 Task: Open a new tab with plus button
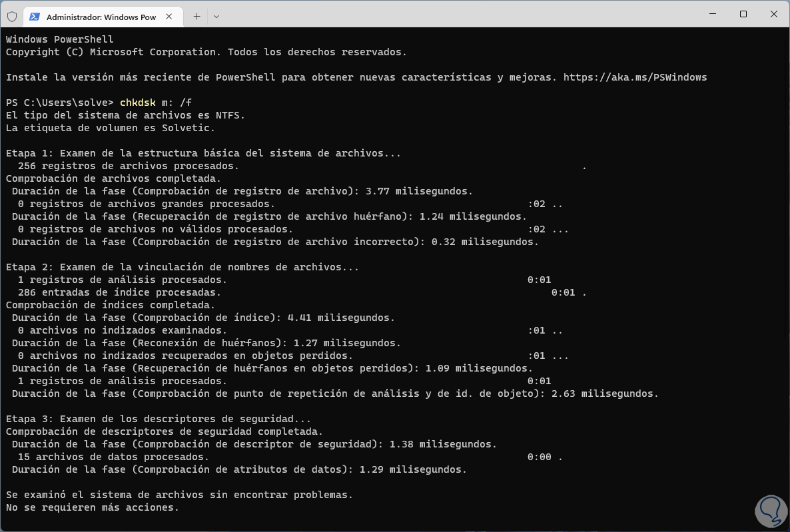tap(197, 17)
